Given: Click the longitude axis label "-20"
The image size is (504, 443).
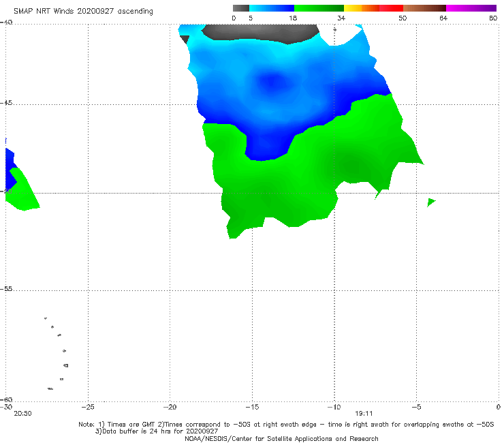Looking at the screenshot, I should click(170, 407).
